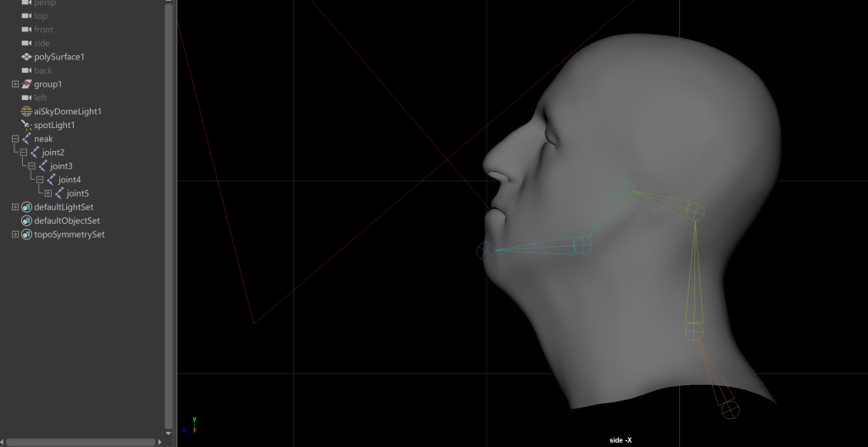Collapse the neak joint hierarchy
868x447 pixels.
click(x=15, y=138)
